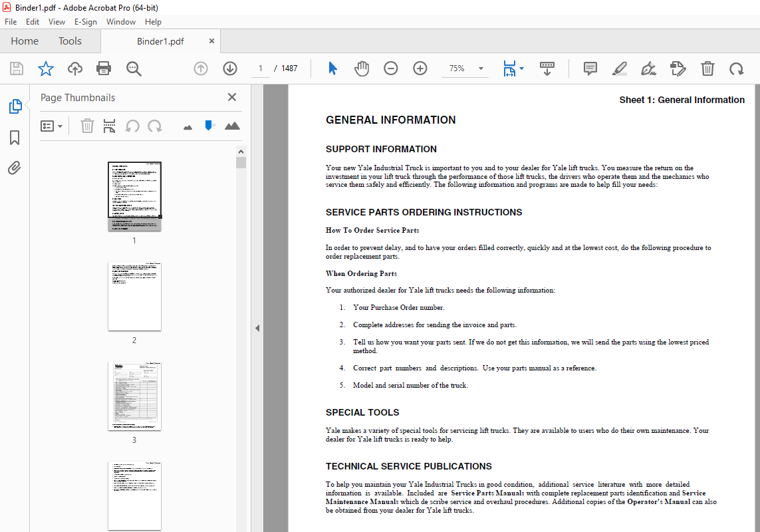
Task: Activate the Hand pan tool
Action: 362,68
